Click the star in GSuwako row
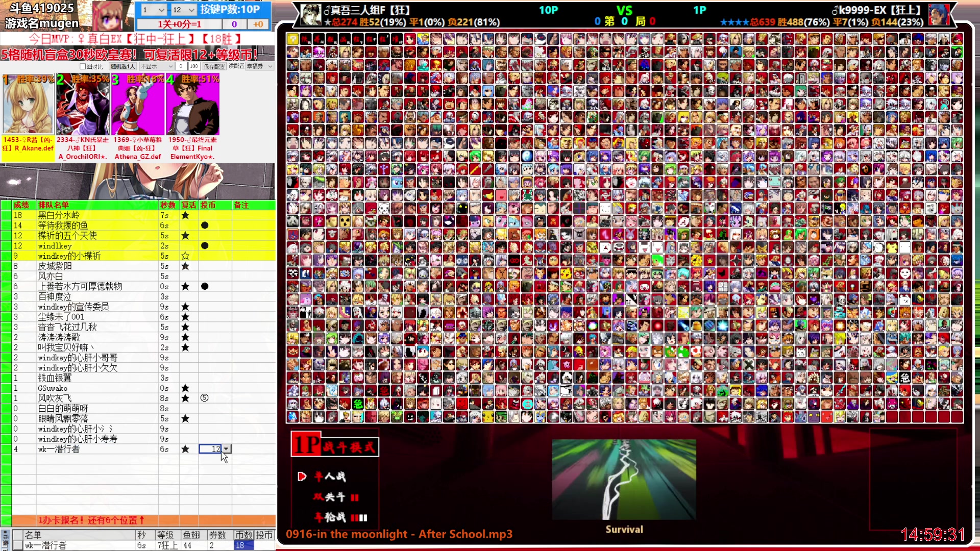The width and height of the screenshot is (980, 551). (185, 388)
